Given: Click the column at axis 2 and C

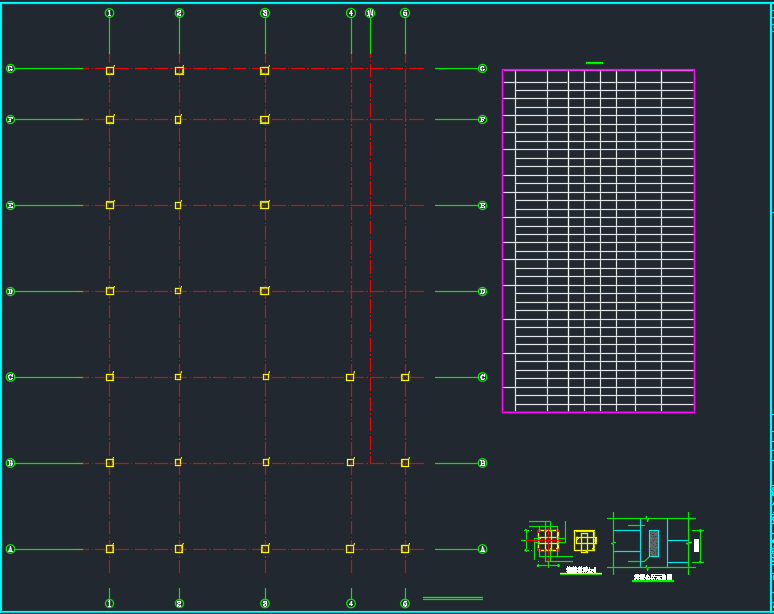Looking at the screenshot, I should point(178,377).
